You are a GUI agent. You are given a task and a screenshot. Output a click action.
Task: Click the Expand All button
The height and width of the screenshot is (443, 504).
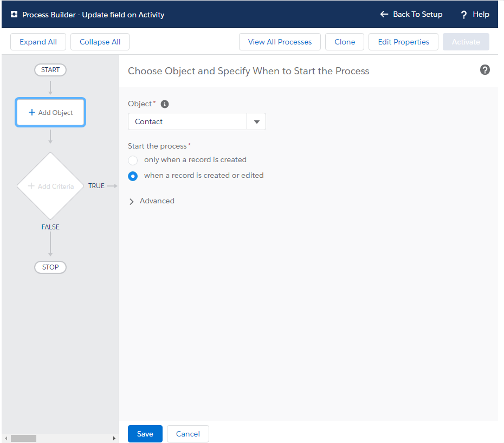pyautogui.click(x=38, y=42)
